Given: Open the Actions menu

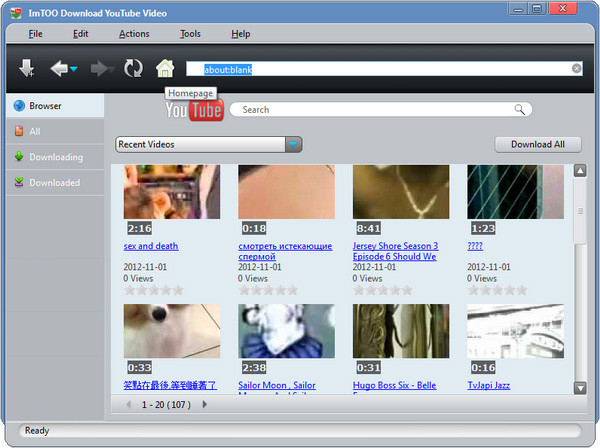Looking at the screenshot, I should coord(134,34).
